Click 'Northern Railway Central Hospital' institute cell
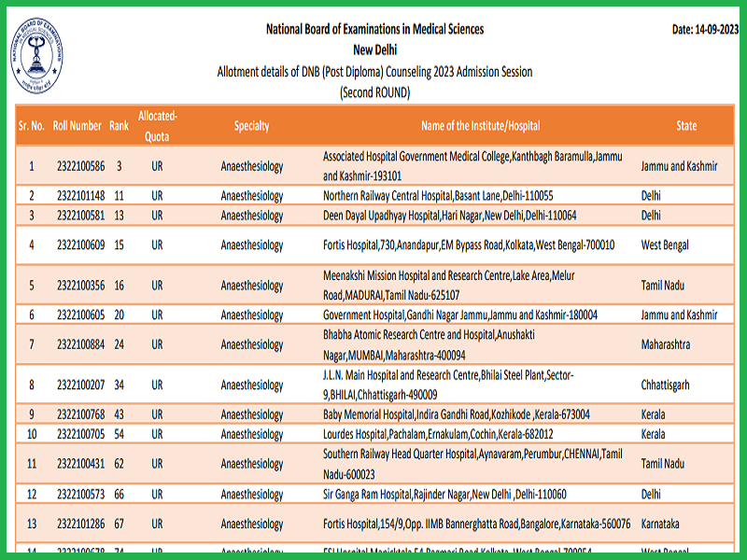747x560 pixels. [x=438, y=196]
